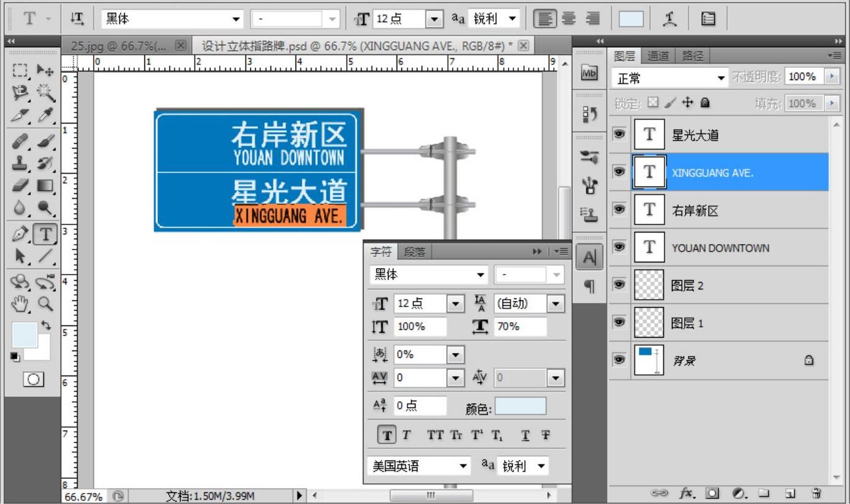Click the 颜色 swatch in Character panel
The width and height of the screenshot is (850, 504).
click(x=520, y=406)
